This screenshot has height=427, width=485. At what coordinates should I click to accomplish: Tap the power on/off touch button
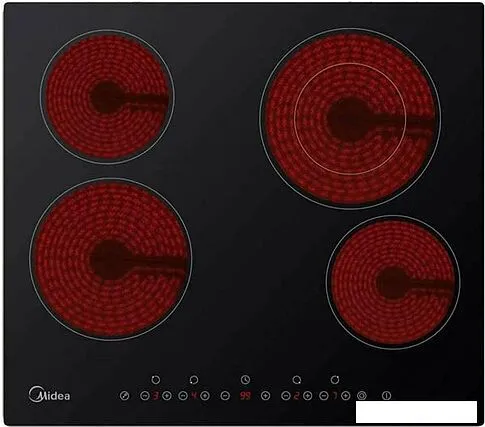pyautogui.click(x=386, y=396)
